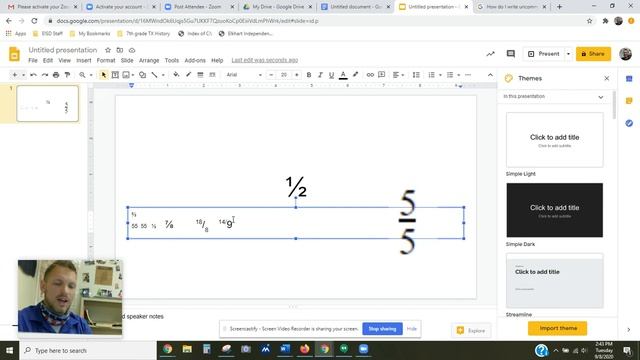Screen dimensions: 640x360
Task: Open the Edit menu
Action: click(48, 60)
